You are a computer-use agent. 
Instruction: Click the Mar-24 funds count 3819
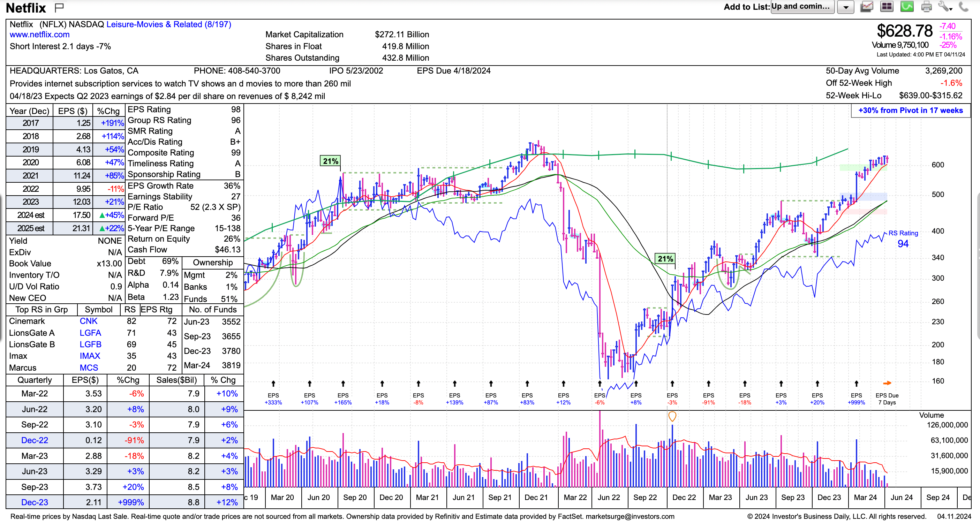(231, 365)
